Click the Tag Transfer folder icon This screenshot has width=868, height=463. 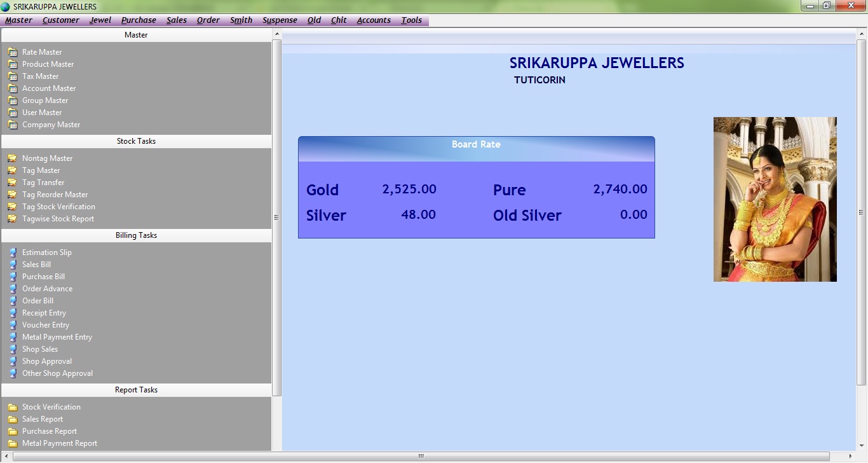tap(13, 183)
